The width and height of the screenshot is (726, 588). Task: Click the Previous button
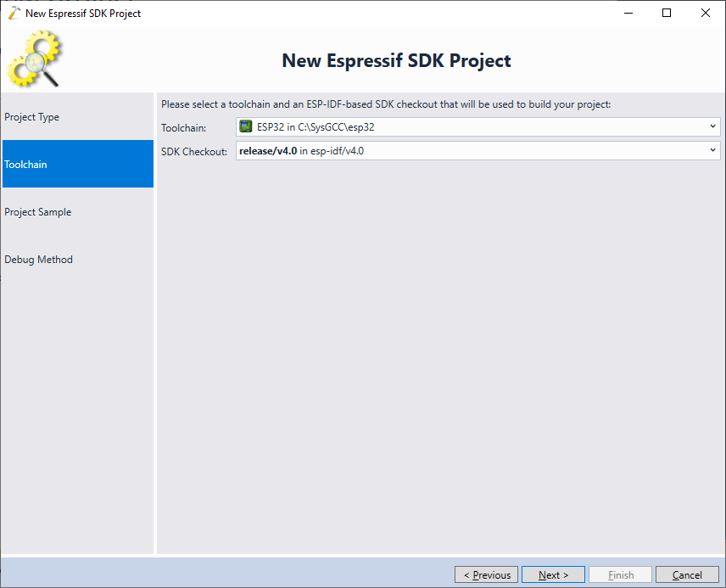point(486,574)
